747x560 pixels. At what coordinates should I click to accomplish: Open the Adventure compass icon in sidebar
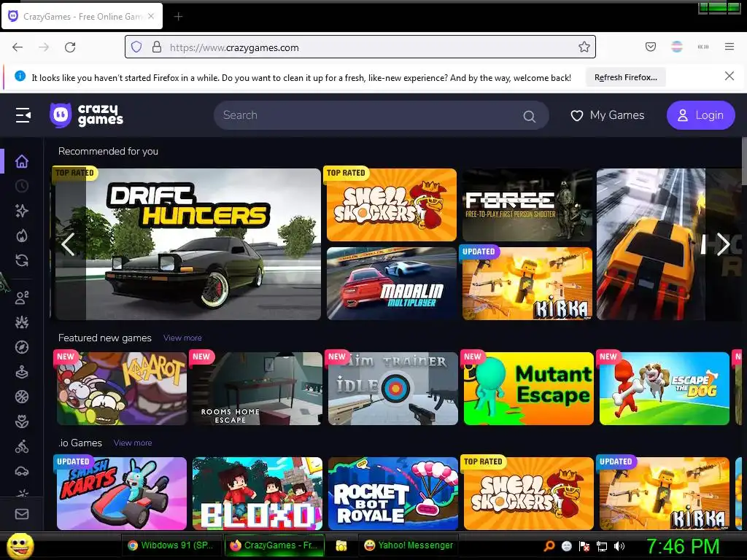[x=22, y=347]
